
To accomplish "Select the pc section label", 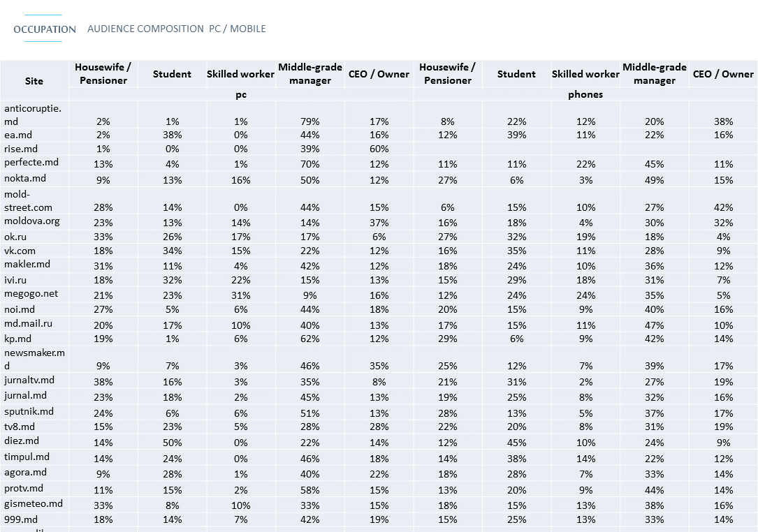I will point(241,94).
